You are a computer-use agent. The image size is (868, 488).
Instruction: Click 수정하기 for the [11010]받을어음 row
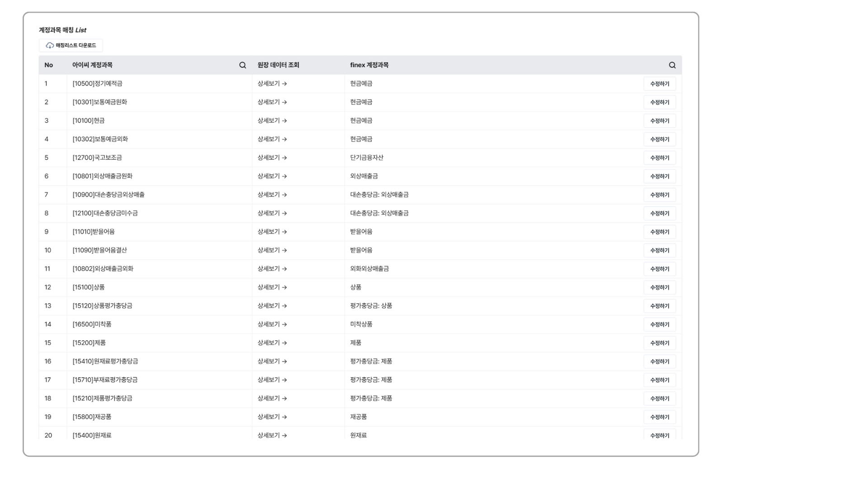659,232
